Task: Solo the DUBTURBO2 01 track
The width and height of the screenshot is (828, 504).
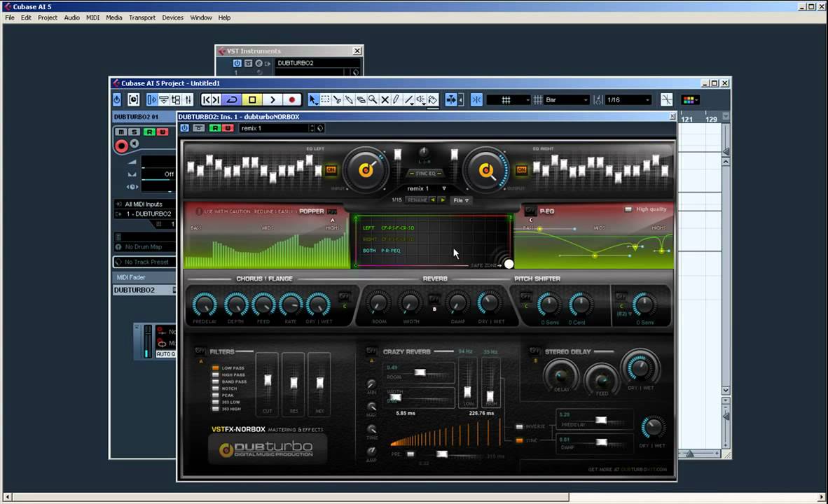Action: (134, 132)
